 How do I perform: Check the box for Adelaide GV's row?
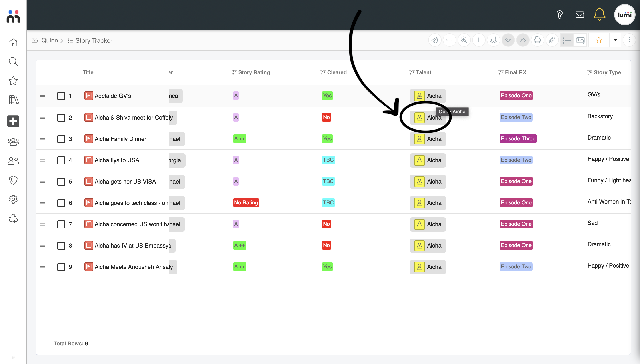[x=61, y=96]
